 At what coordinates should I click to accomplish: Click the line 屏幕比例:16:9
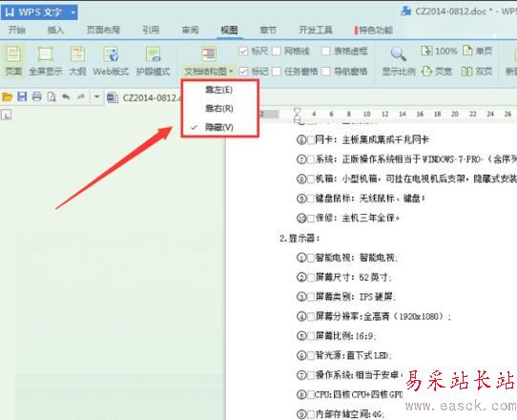click(336, 336)
